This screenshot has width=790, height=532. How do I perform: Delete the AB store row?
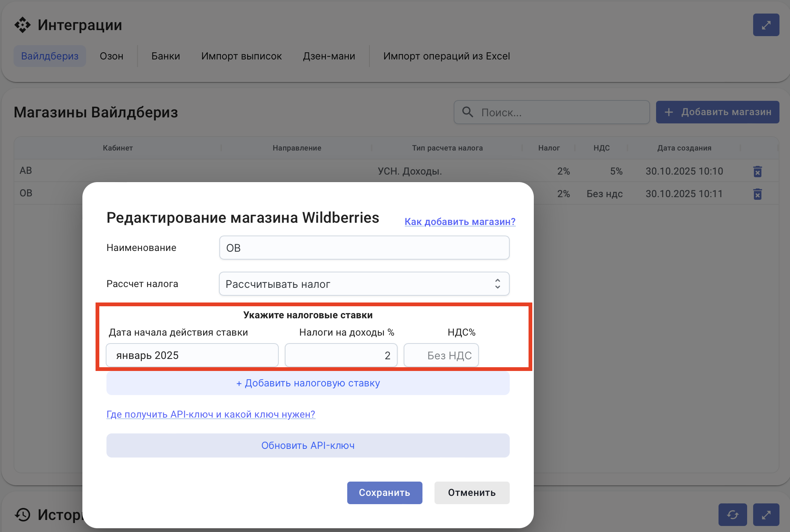[x=757, y=172]
